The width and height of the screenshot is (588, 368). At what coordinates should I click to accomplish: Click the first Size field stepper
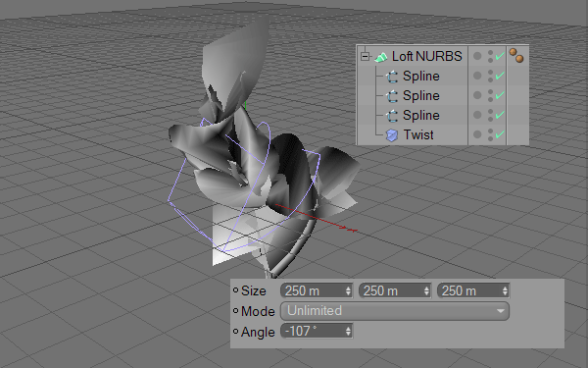[x=348, y=291]
